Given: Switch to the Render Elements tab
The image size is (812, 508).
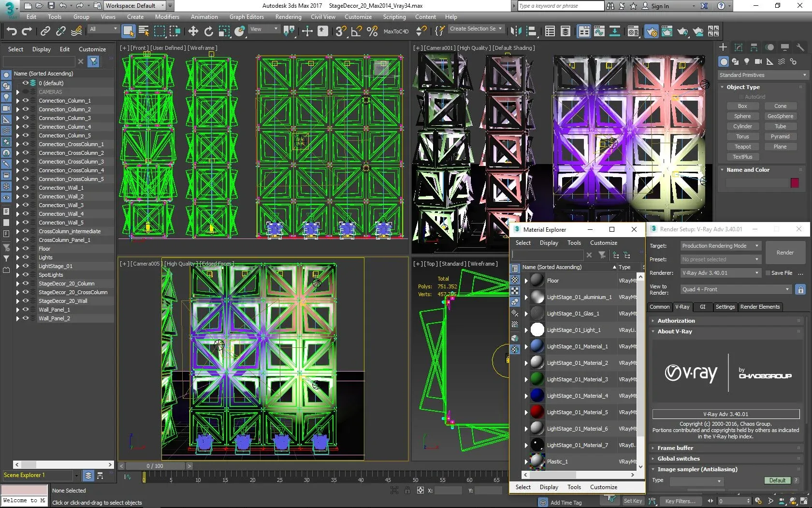Looking at the screenshot, I should 760,307.
